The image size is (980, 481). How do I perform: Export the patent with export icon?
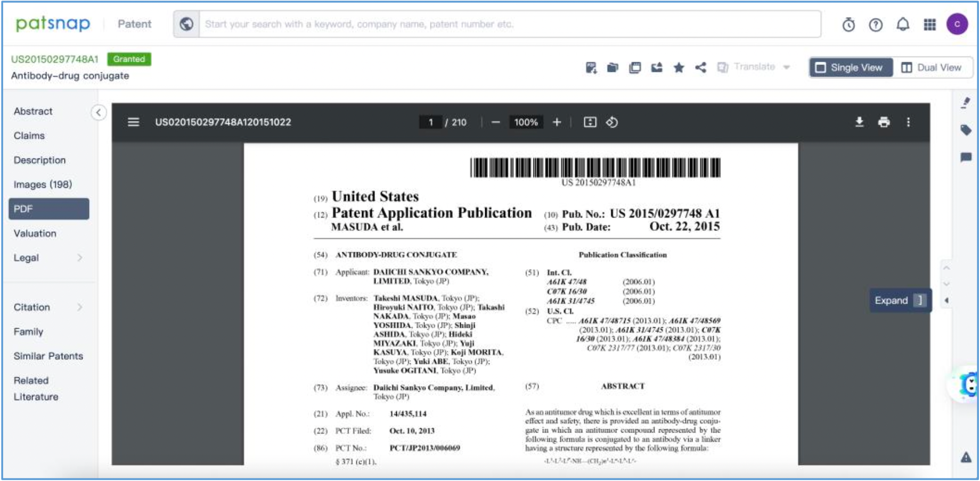pyautogui.click(x=657, y=68)
